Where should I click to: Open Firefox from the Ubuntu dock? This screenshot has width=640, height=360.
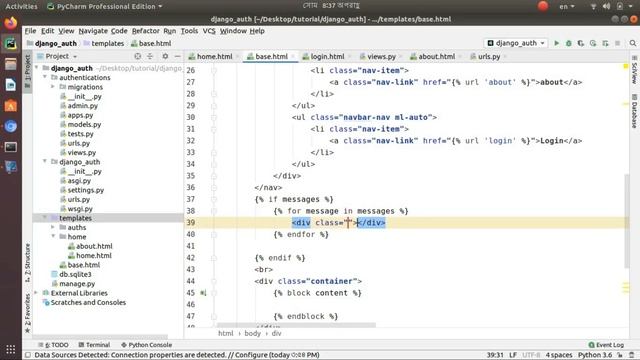(x=11, y=22)
